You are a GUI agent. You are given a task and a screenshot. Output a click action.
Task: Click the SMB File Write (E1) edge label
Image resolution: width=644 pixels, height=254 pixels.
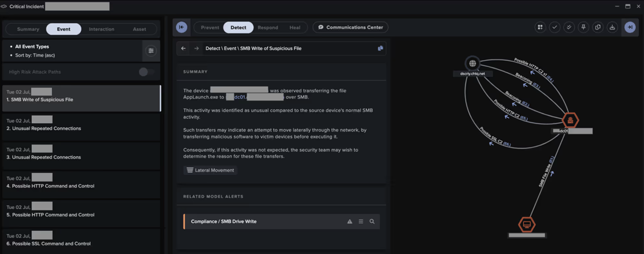546,171
